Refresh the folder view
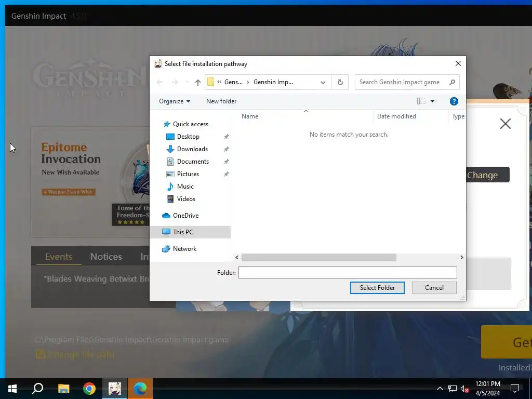The height and width of the screenshot is (399, 532). coord(340,82)
